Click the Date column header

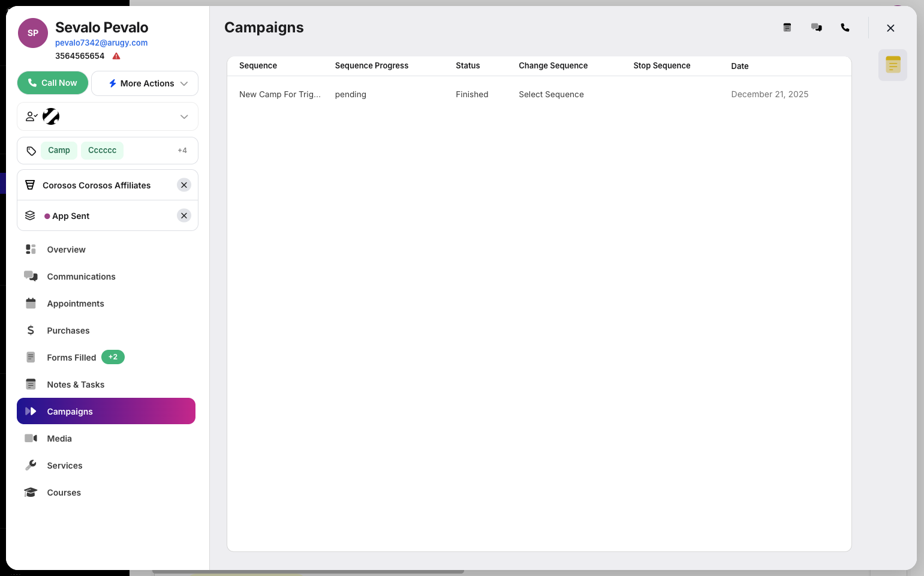click(x=740, y=66)
